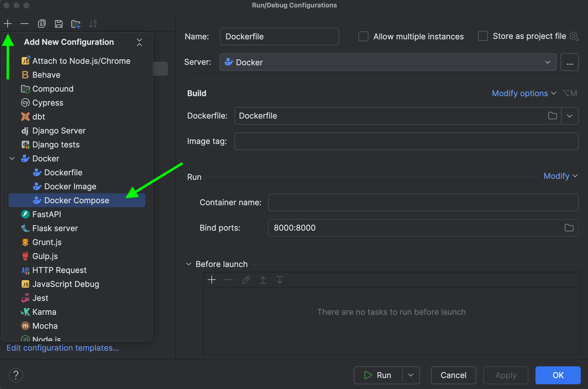Check Store as project file

483,36
